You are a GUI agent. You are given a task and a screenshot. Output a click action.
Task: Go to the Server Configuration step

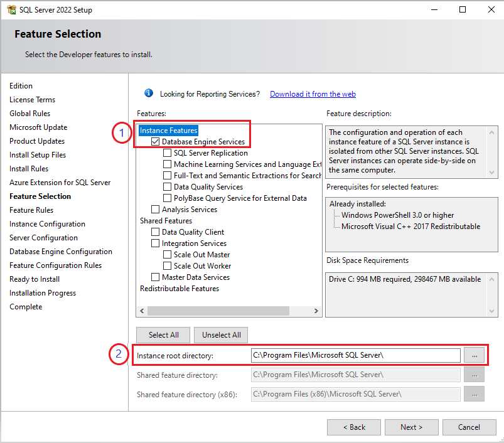click(x=43, y=238)
